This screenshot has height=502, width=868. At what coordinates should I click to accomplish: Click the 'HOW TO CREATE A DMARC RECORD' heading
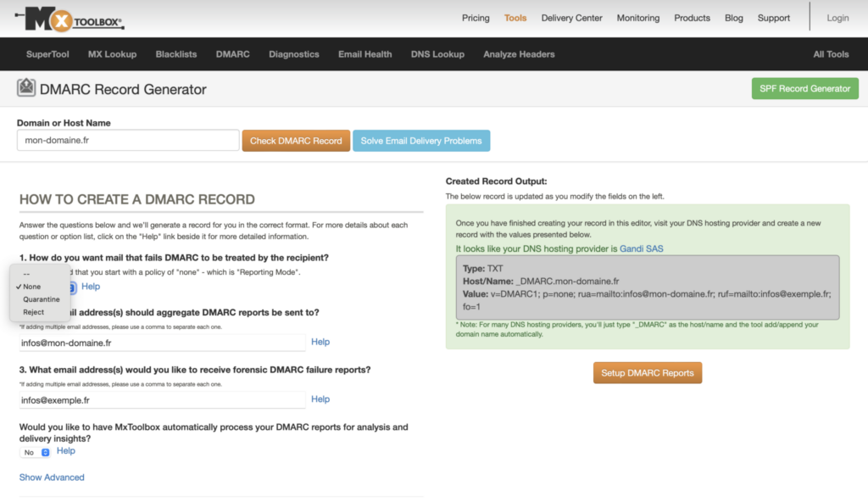[136, 199]
